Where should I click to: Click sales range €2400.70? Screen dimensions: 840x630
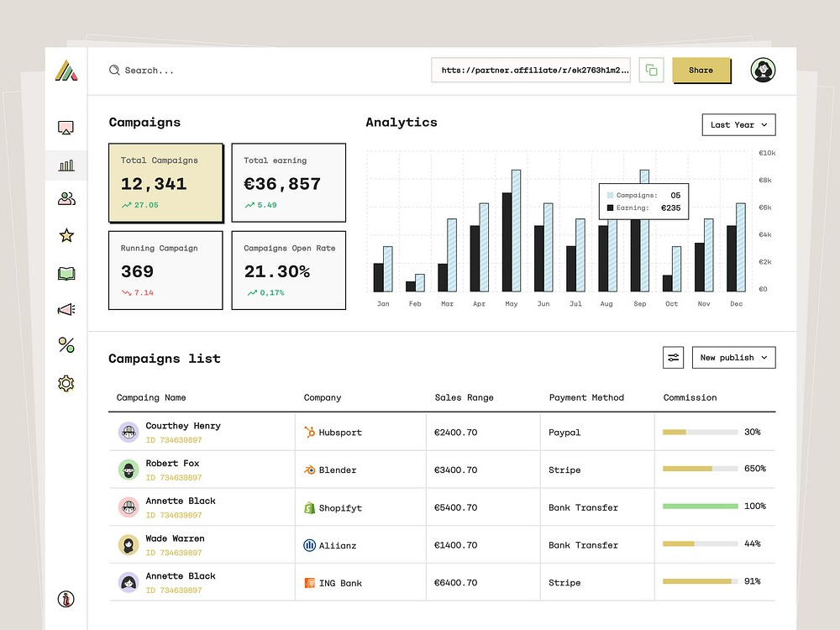coord(456,433)
